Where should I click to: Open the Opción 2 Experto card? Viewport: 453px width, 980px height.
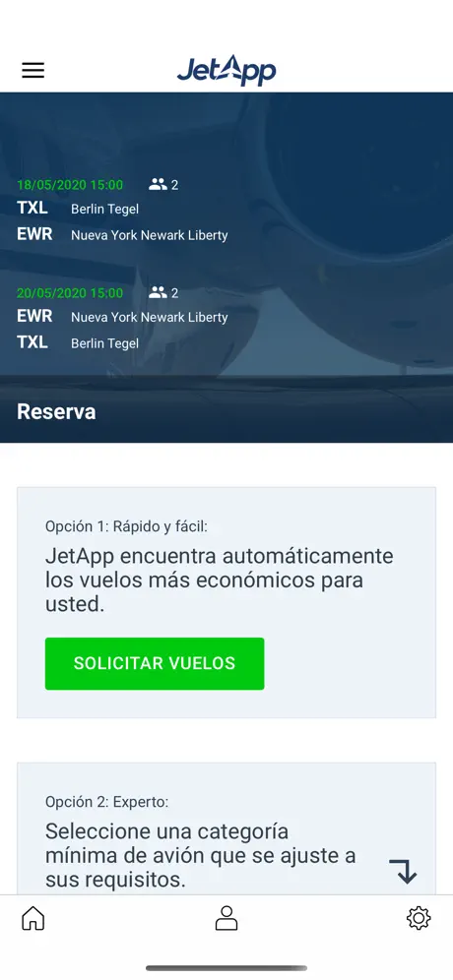[x=226, y=828]
